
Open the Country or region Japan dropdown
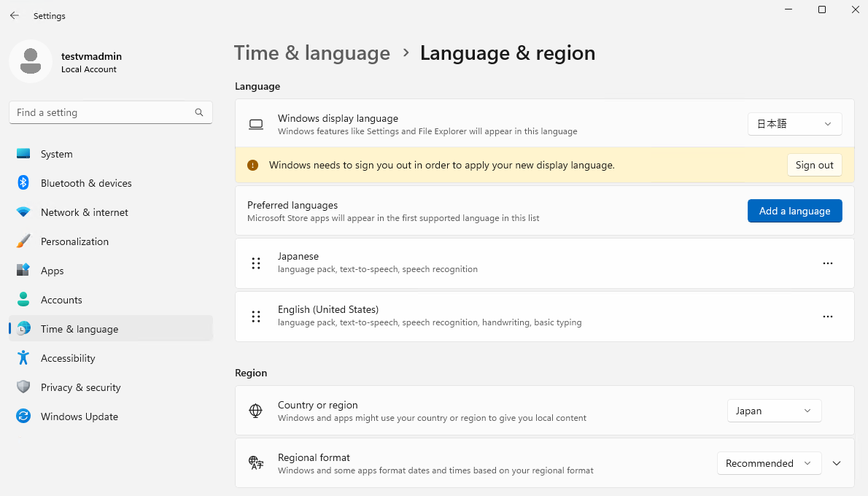click(x=774, y=411)
